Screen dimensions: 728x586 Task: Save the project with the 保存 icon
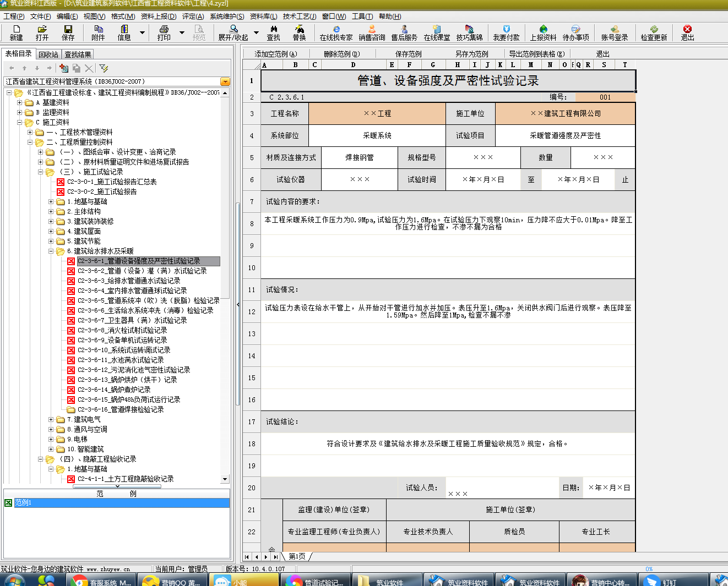tap(68, 32)
